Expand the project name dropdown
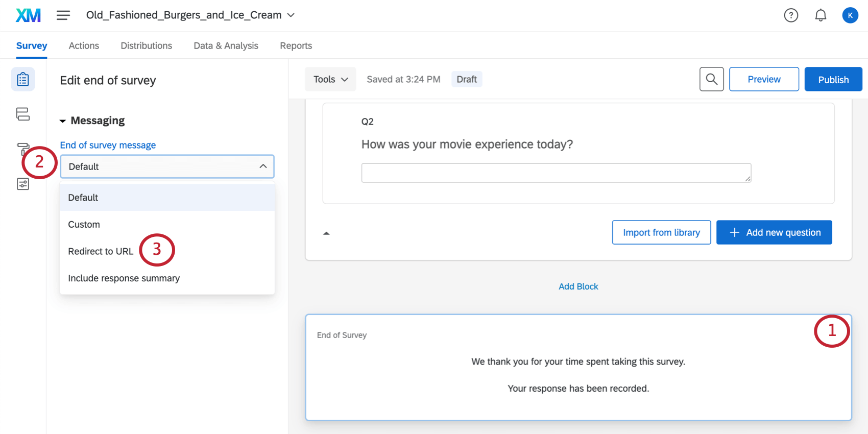 click(291, 15)
